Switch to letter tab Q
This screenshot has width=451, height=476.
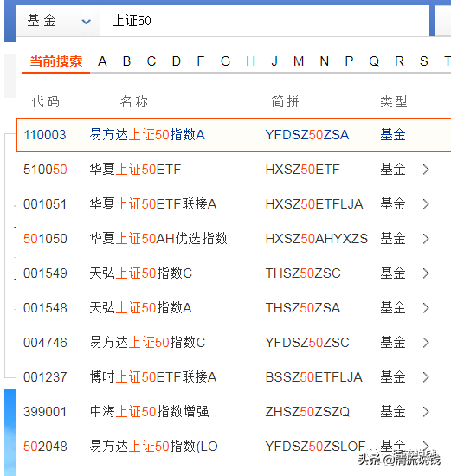coord(374,61)
